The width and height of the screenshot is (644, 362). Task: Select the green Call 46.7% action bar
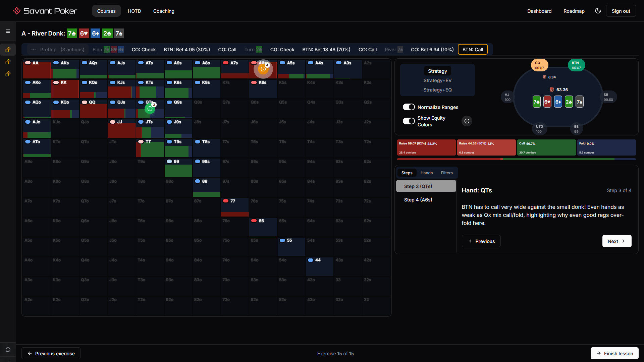click(546, 147)
